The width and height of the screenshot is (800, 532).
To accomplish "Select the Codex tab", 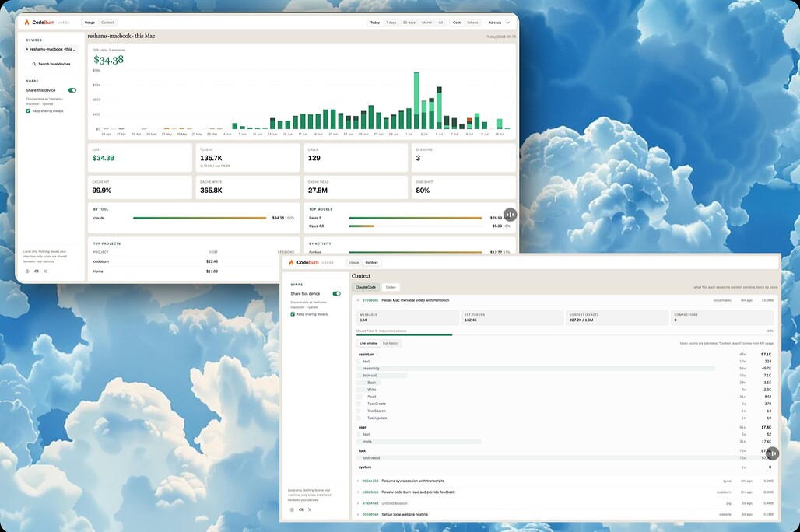I will [391, 287].
